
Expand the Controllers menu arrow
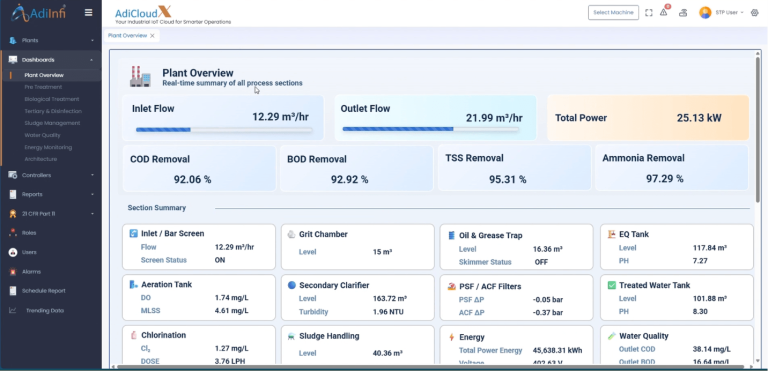(93, 175)
